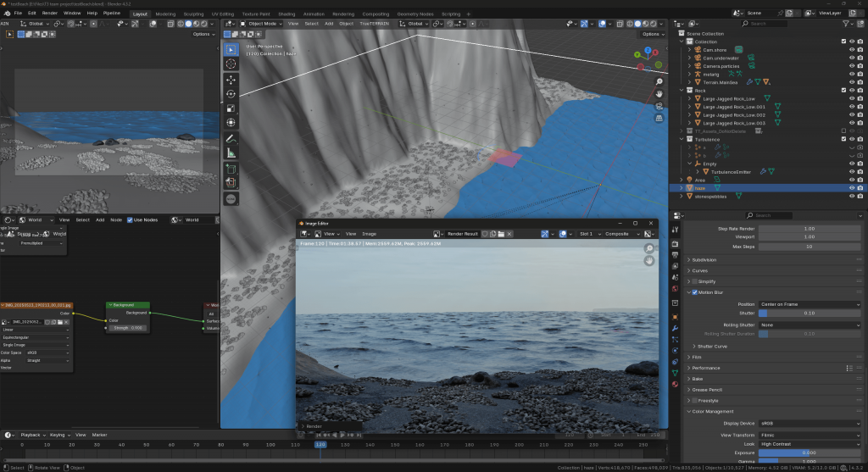Viewport: 868px width, 472px height.
Task: Select the Move tool in viewport toolbar
Action: click(x=231, y=79)
